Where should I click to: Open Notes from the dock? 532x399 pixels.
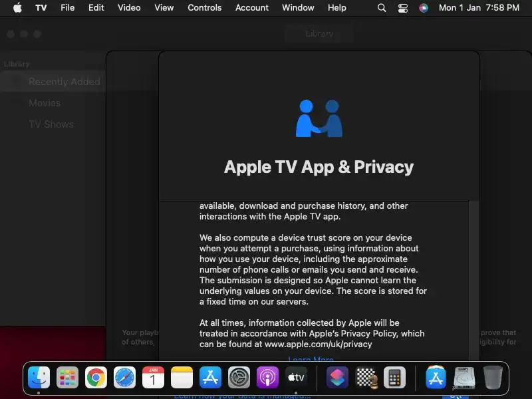point(182,377)
